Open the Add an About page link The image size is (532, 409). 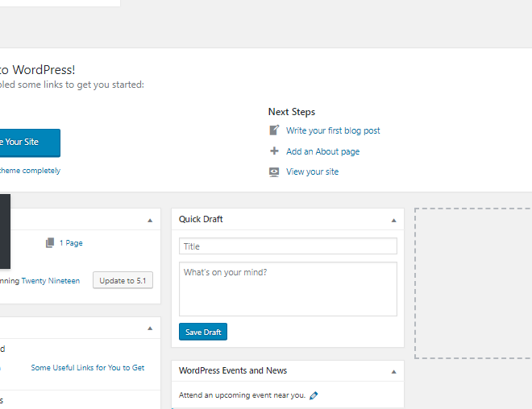click(322, 151)
